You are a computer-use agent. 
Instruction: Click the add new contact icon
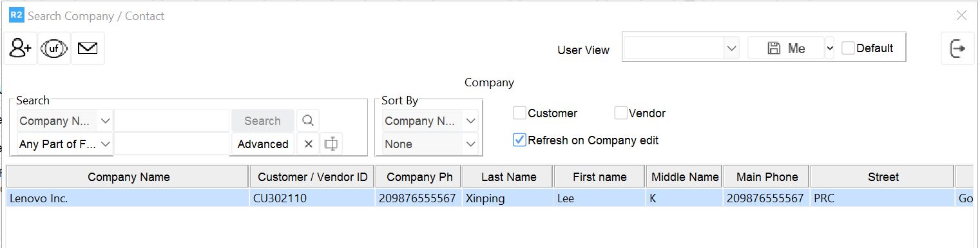pyautogui.click(x=21, y=48)
